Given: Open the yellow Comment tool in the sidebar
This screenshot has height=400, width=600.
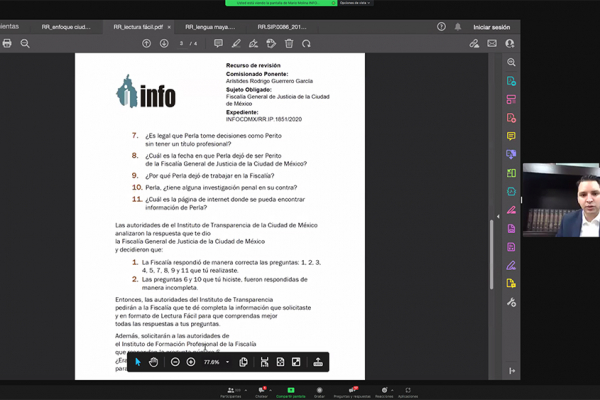Looking at the screenshot, I should [511, 136].
